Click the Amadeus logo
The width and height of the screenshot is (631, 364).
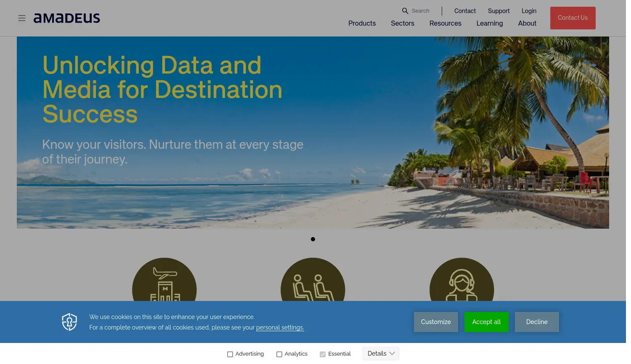point(67,18)
